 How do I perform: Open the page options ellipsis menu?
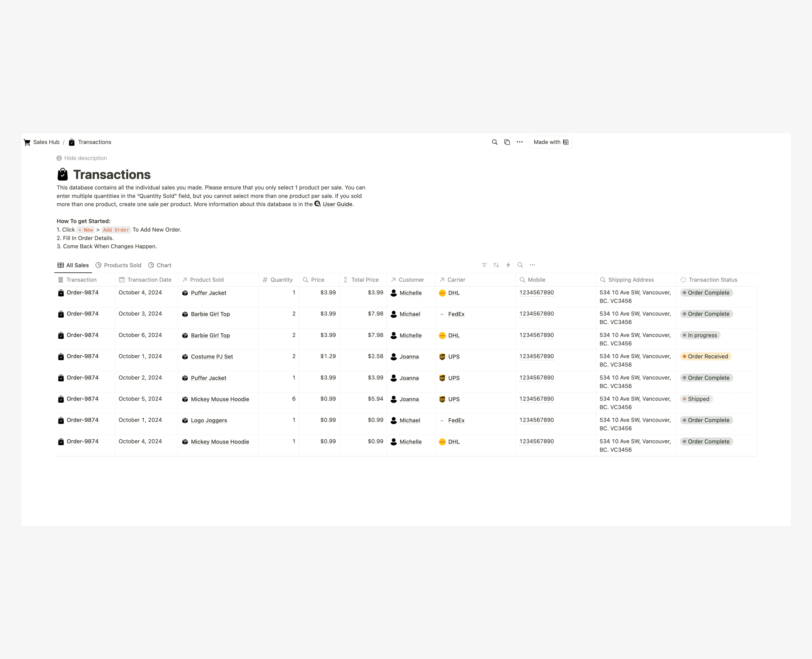(x=519, y=142)
